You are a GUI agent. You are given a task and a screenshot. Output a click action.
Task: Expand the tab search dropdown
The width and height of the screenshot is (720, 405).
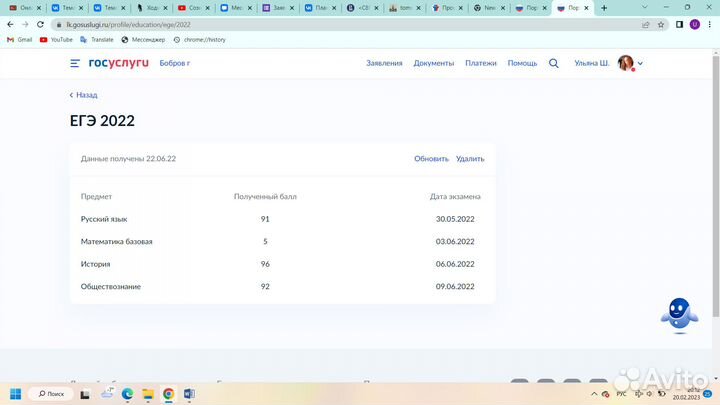point(645,7)
